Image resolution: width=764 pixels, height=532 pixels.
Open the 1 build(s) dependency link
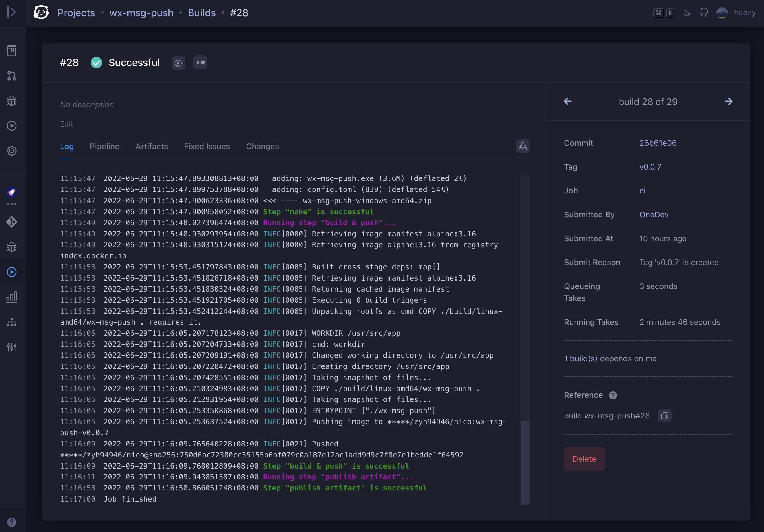(581, 358)
